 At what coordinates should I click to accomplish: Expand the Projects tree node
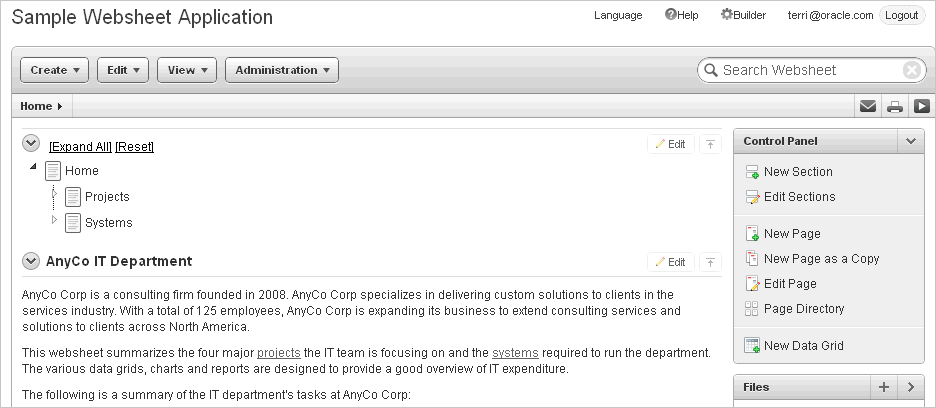(x=55, y=194)
